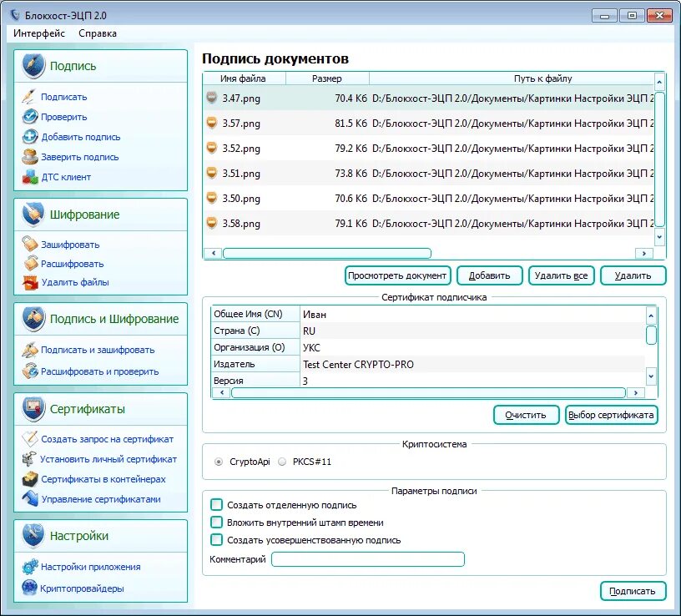Open the Управление сертификатами link

(101, 499)
